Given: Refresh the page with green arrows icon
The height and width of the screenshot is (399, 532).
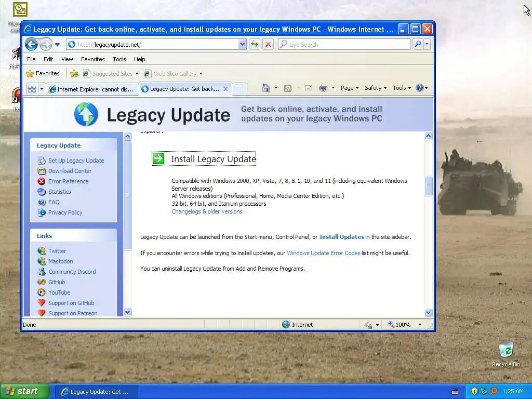Looking at the screenshot, I should click(x=255, y=45).
